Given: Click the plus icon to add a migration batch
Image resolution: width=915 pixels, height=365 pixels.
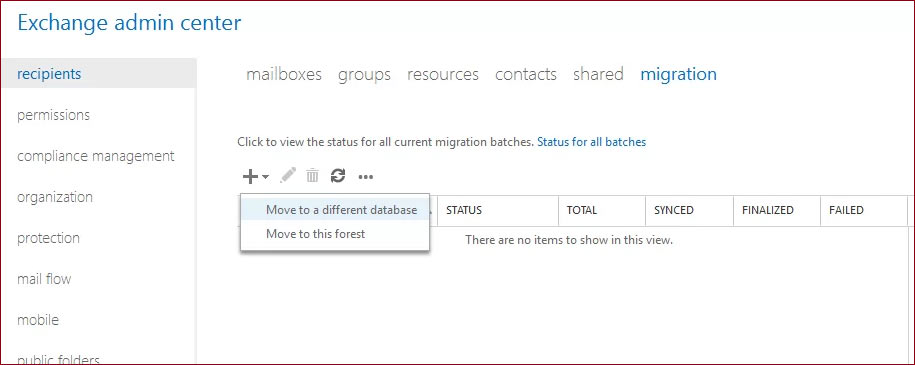Looking at the screenshot, I should (x=250, y=176).
